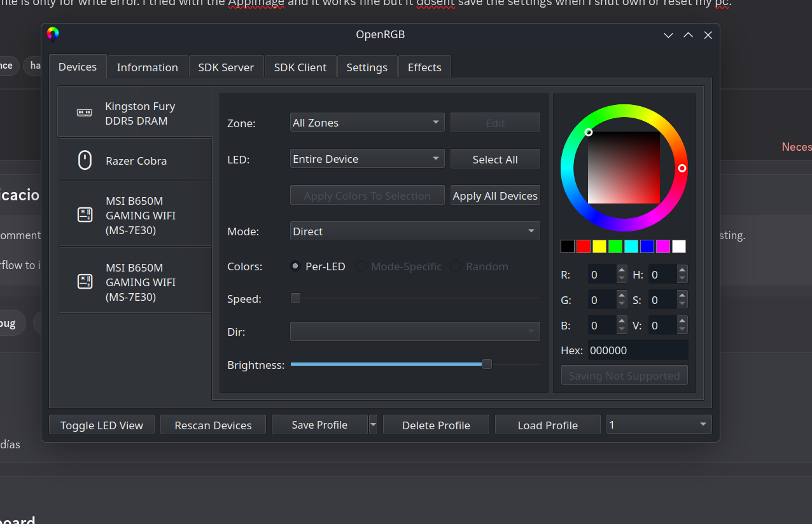This screenshot has height=524, width=812.
Task: Click the H value input field
Action: pyautogui.click(x=662, y=275)
